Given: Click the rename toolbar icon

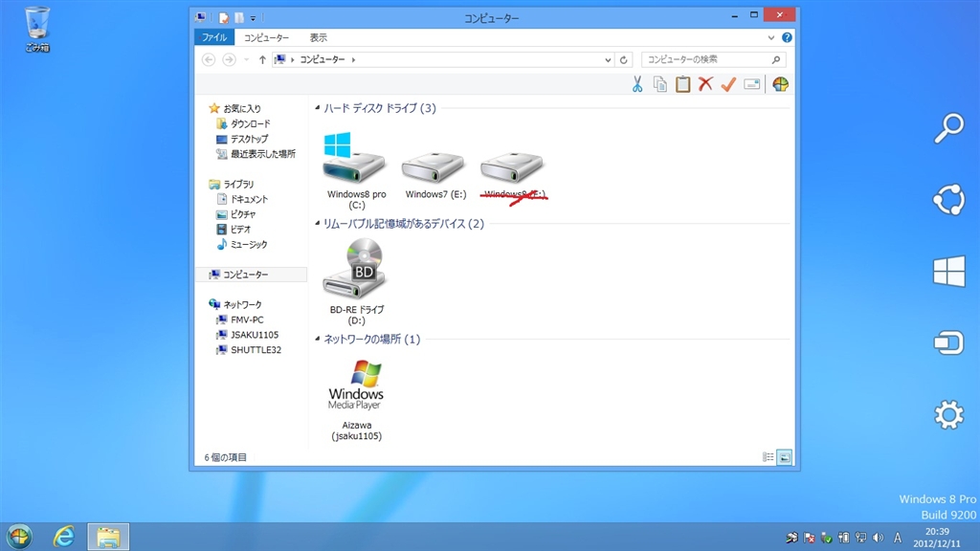Looking at the screenshot, I should pyautogui.click(x=752, y=84).
